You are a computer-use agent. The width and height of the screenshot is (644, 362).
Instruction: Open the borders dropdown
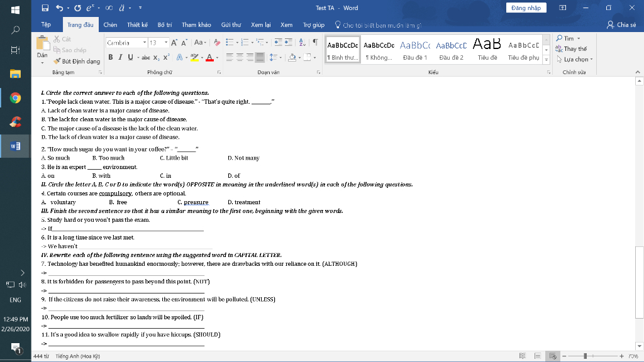coord(314,57)
